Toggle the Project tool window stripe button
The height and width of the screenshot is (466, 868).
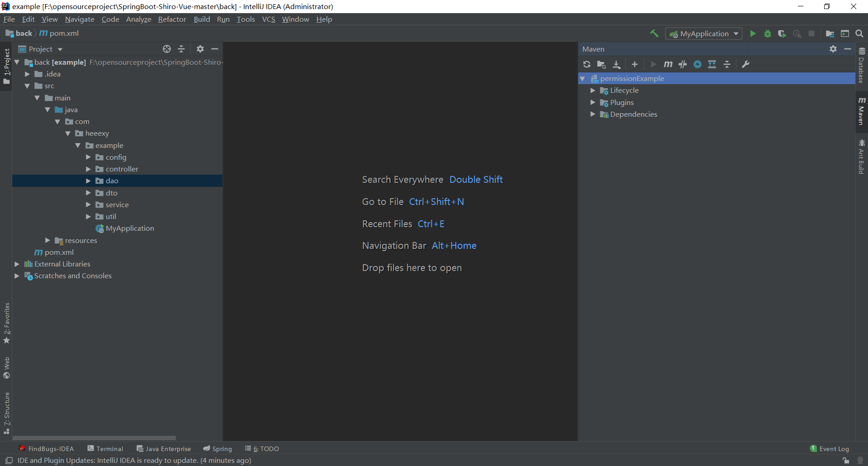pyautogui.click(x=6, y=67)
